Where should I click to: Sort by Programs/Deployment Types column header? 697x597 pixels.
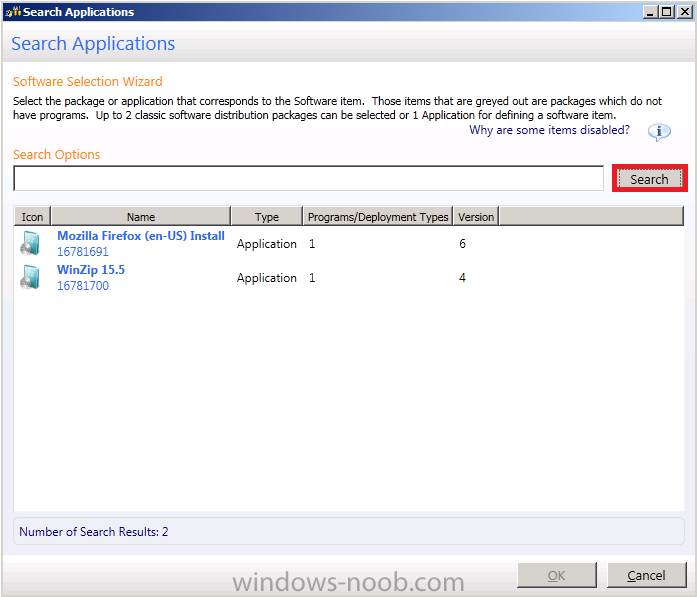pyautogui.click(x=378, y=216)
